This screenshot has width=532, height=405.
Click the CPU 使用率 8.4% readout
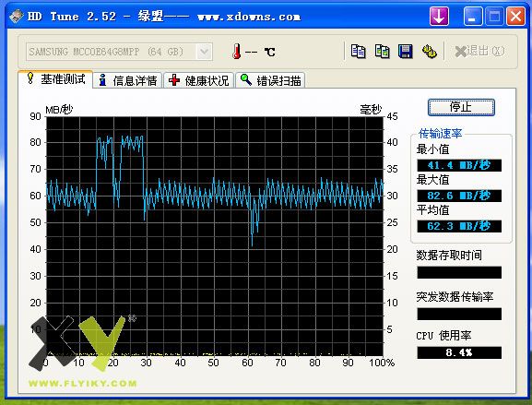click(x=459, y=352)
